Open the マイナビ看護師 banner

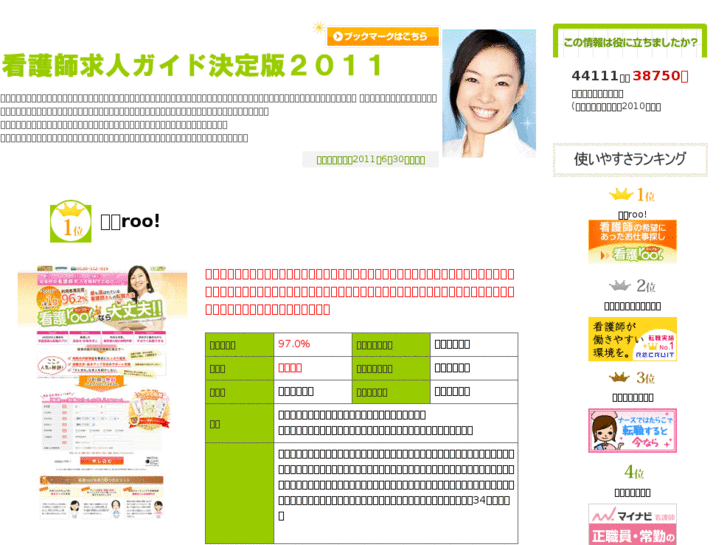pos(632,524)
